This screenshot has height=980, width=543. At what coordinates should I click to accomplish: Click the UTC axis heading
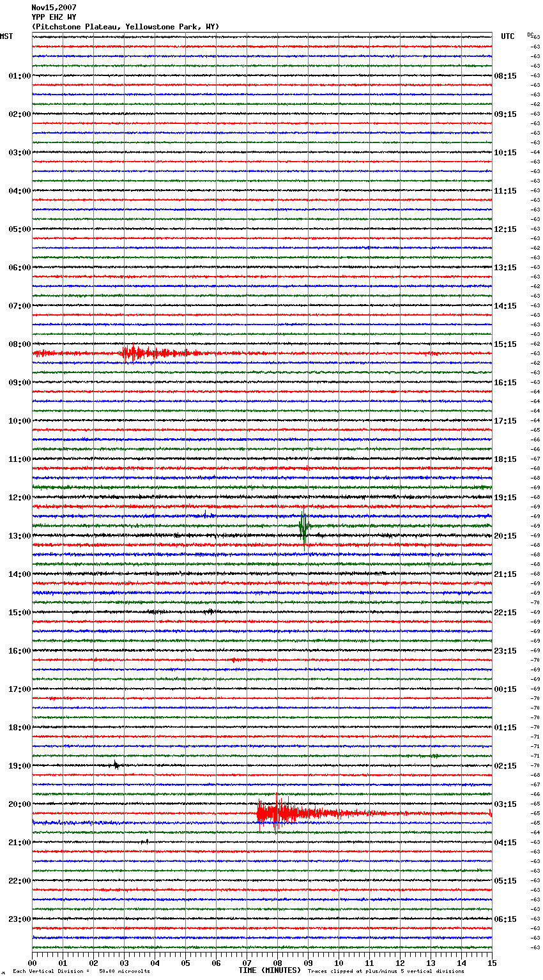508,36
